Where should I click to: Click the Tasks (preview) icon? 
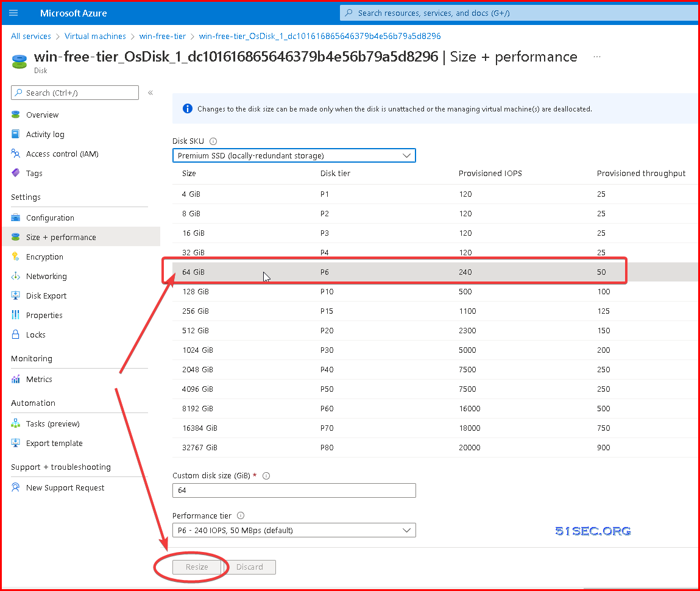16,423
